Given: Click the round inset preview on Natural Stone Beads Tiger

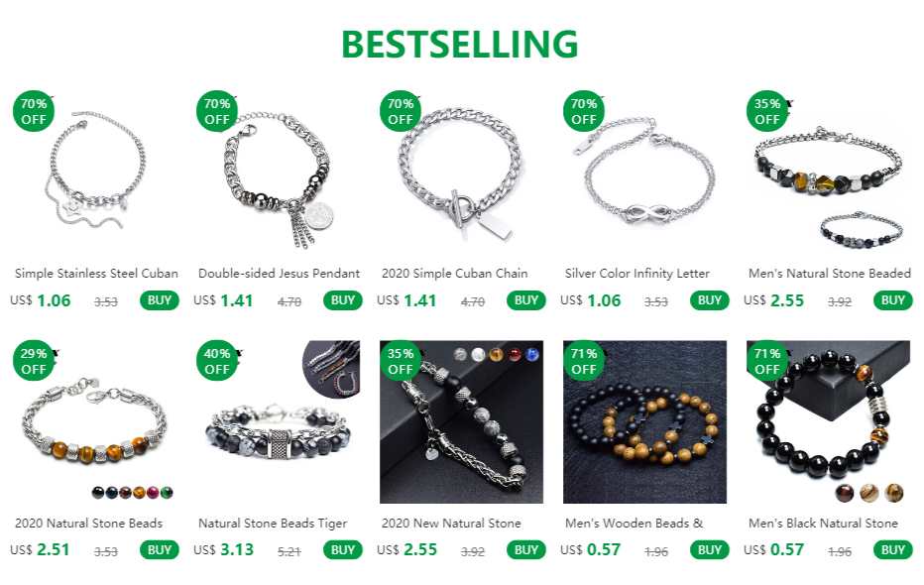Looking at the screenshot, I should click(332, 367).
